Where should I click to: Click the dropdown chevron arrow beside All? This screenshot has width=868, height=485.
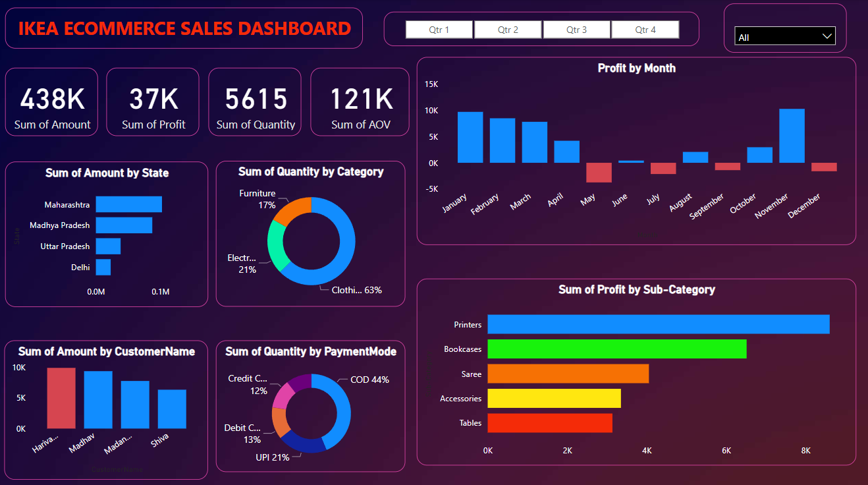point(827,37)
